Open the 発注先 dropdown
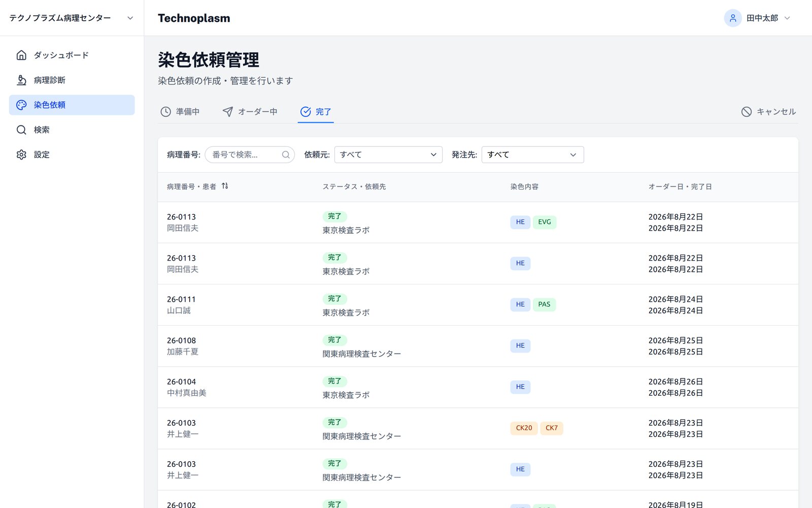 pos(533,154)
